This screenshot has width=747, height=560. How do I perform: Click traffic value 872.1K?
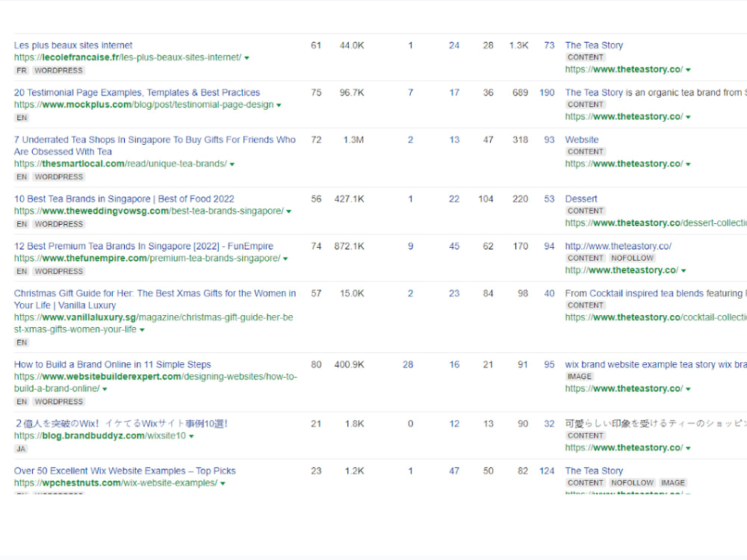[349, 246]
